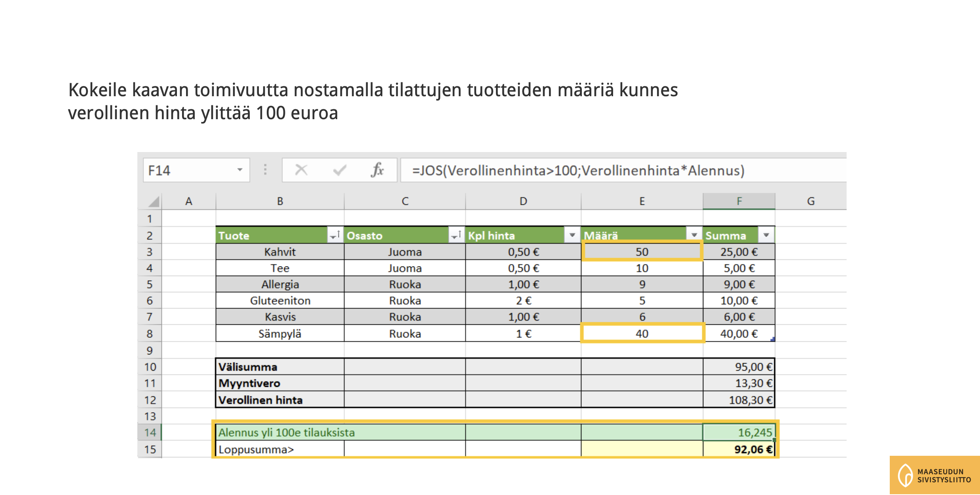Open the Määrä column filter dropdown
Screen dimensions: 980x495
click(694, 235)
